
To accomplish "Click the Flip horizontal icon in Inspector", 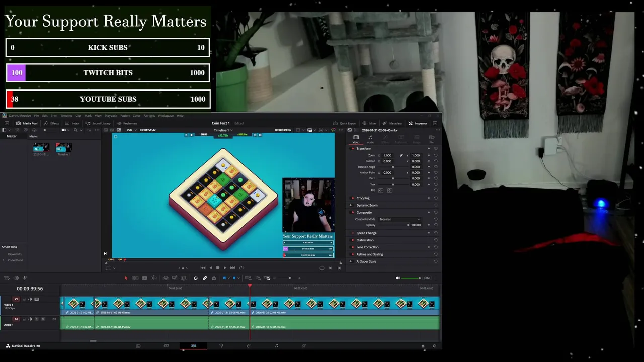I will click(x=381, y=190).
